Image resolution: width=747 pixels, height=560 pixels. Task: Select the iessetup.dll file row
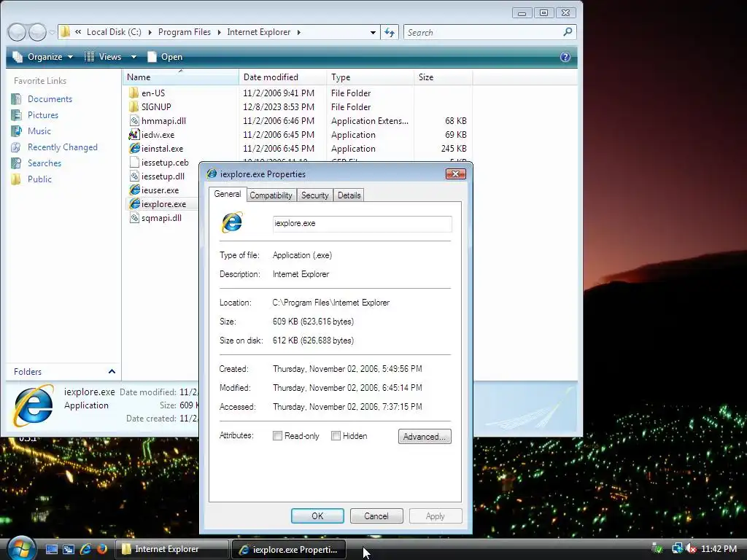coord(162,176)
